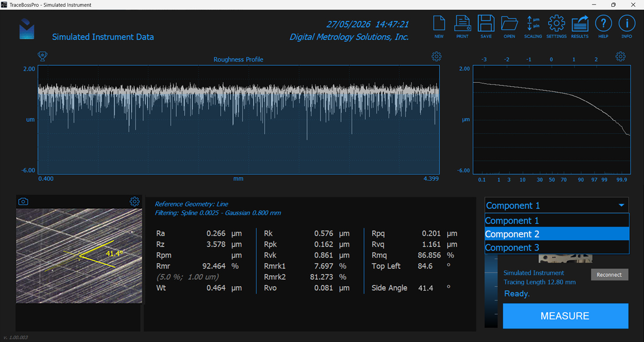The height and width of the screenshot is (342, 644).
Task: Select Component 2 from the list
Action: click(557, 234)
